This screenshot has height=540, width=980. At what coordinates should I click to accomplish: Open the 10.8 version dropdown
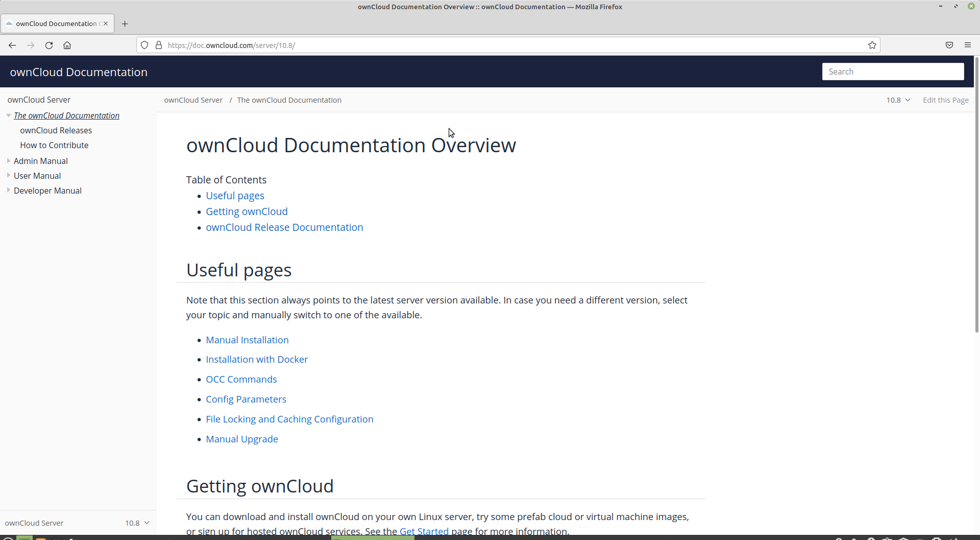point(898,100)
